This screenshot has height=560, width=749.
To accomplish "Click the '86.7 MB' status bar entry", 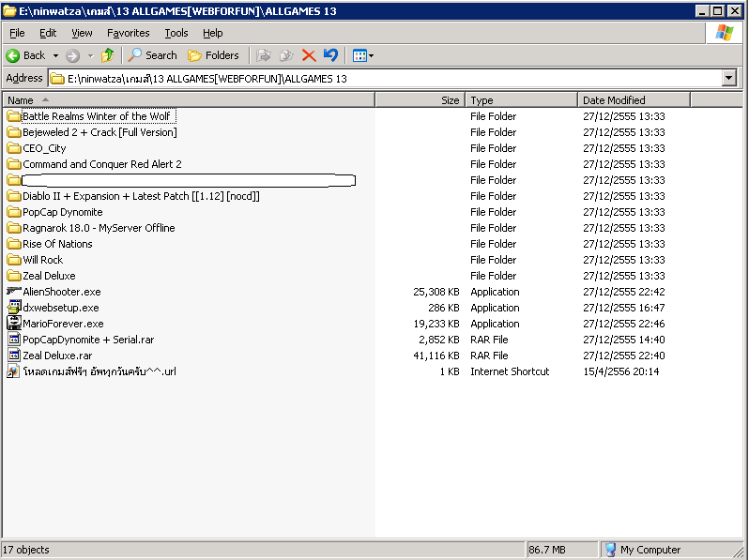I will click(x=547, y=550).
